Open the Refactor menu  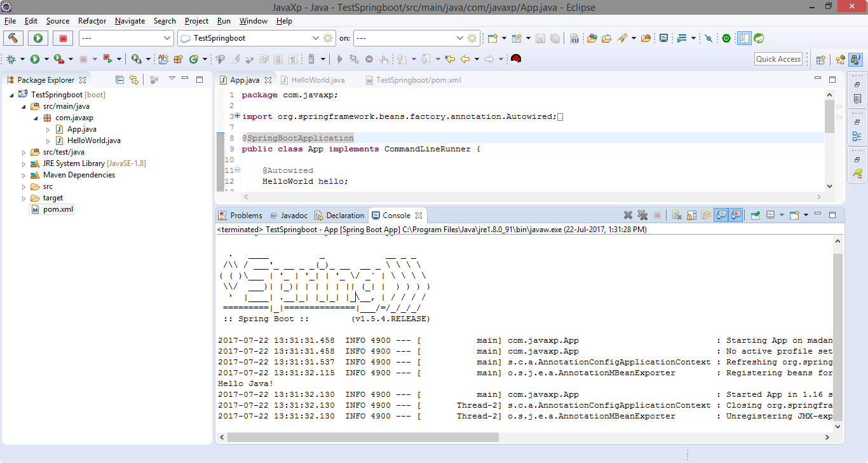[x=92, y=21]
